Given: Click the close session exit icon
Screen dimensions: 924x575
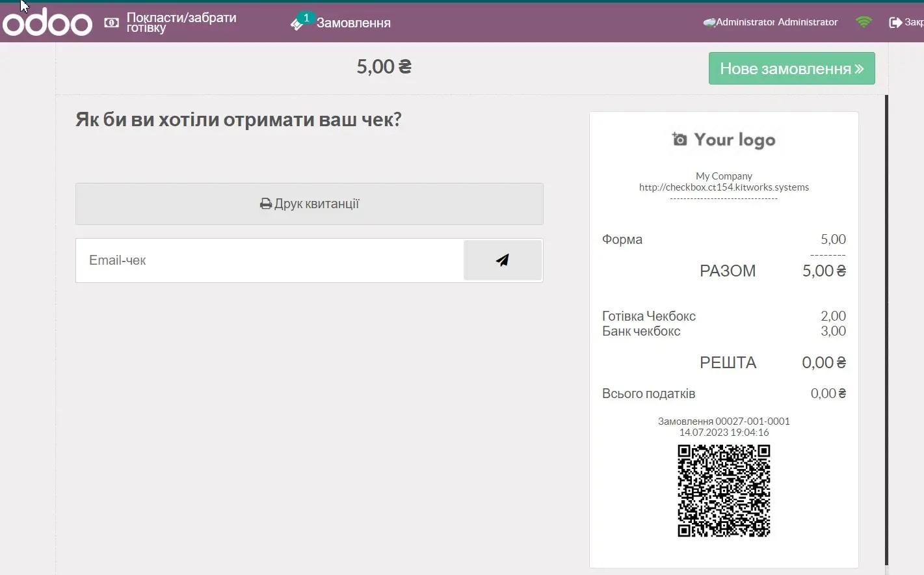Looking at the screenshot, I should click(x=895, y=22).
